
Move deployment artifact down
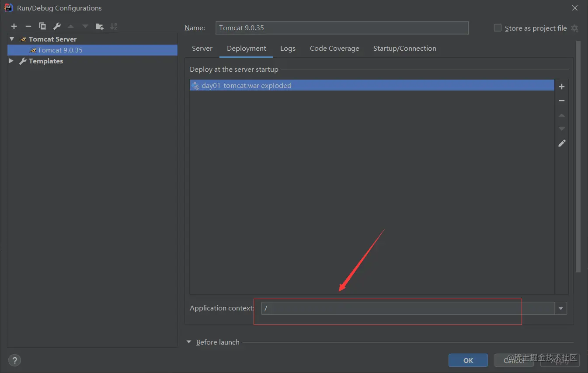tap(562, 129)
